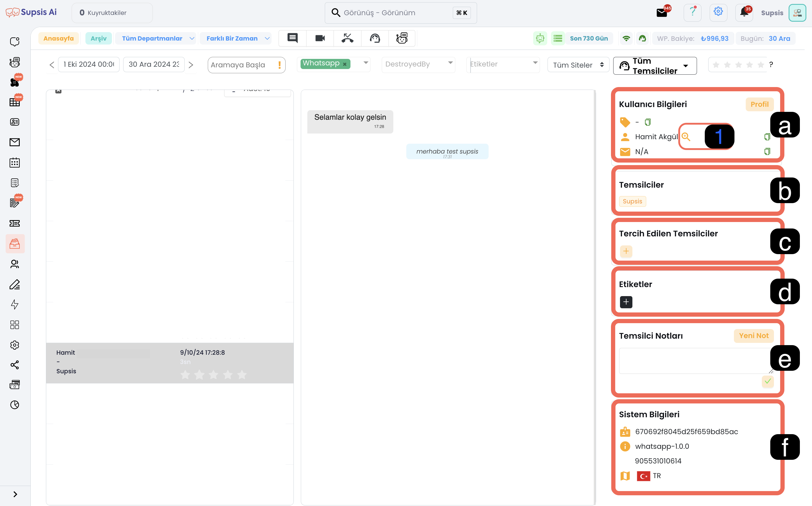Add a preferred agent with plus
Image resolution: width=812 pixels, height=506 pixels.
click(x=626, y=251)
